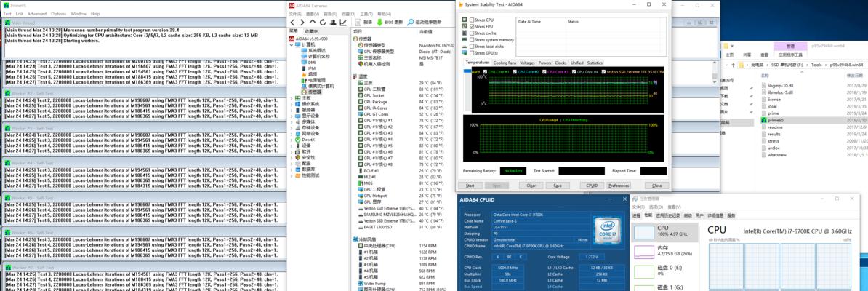Click the AIDA64 up-level arrow icon
The width and height of the screenshot is (868, 291).
(x=312, y=22)
